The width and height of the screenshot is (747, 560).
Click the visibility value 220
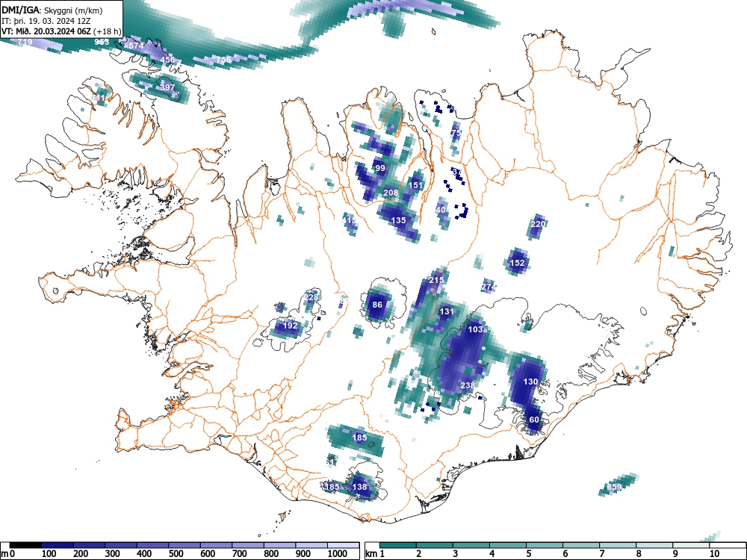(x=538, y=224)
